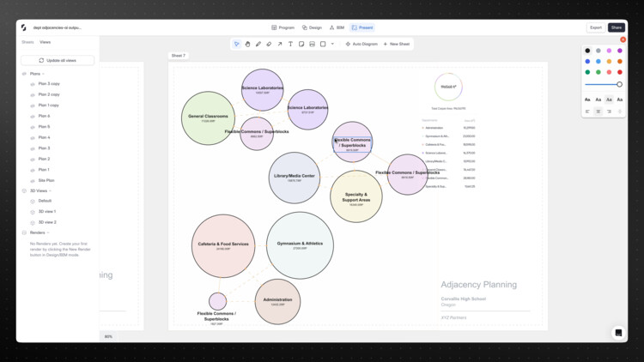Collapse the 3D Views section
Viewport: 644px width, 362px height.
pos(24,190)
